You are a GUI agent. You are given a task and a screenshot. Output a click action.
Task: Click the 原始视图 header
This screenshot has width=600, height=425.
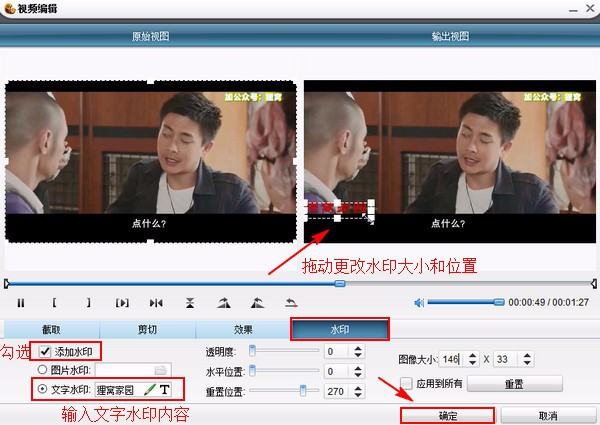point(150,36)
